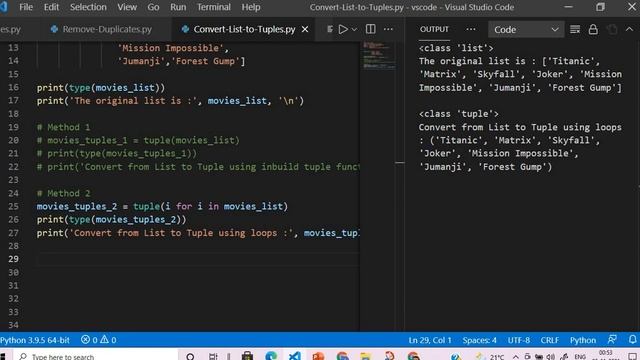Viewport: 640px width, 360px height.
Task: Run the Python file with the play icon
Action: pyautogui.click(x=343, y=29)
